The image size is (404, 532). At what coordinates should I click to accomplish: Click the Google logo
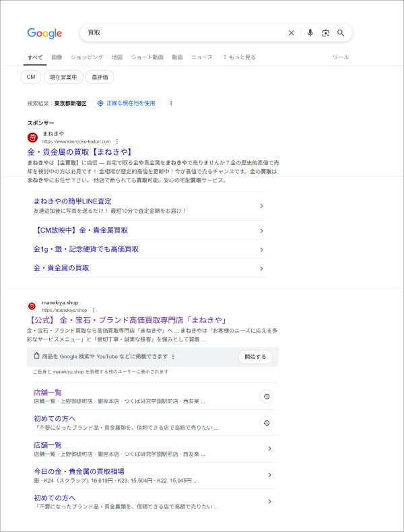coord(44,33)
